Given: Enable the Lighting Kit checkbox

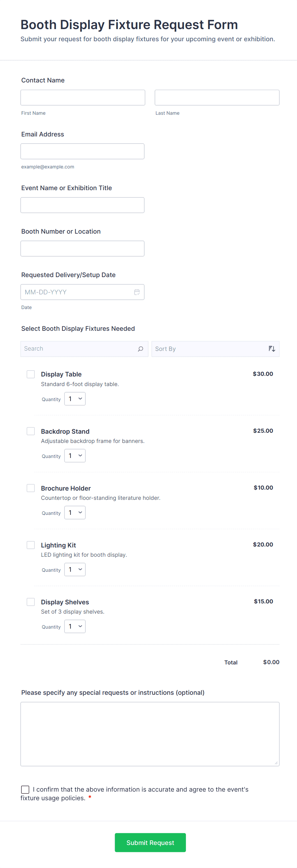Looking at the screenshot, I should click(31, 545).
